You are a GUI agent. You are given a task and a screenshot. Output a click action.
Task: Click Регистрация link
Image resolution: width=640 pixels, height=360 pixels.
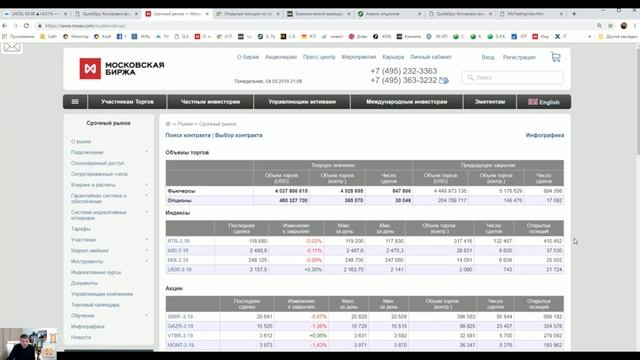519,57
